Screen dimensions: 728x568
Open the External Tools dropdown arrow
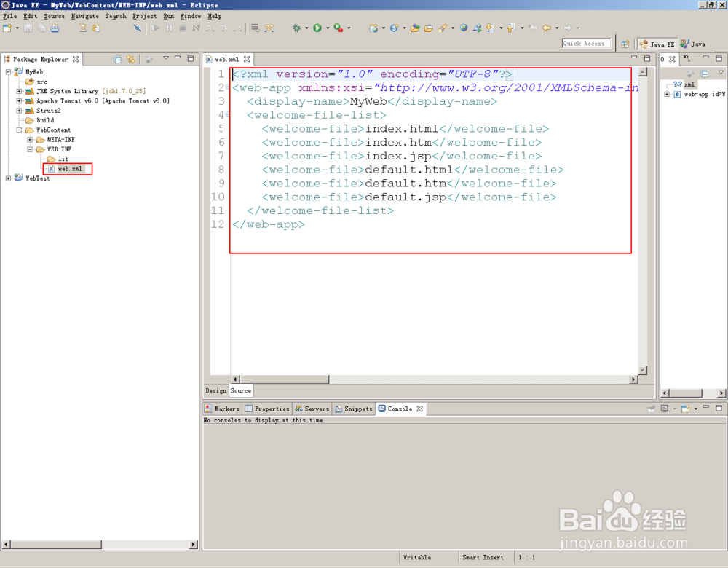pos(349,28)
